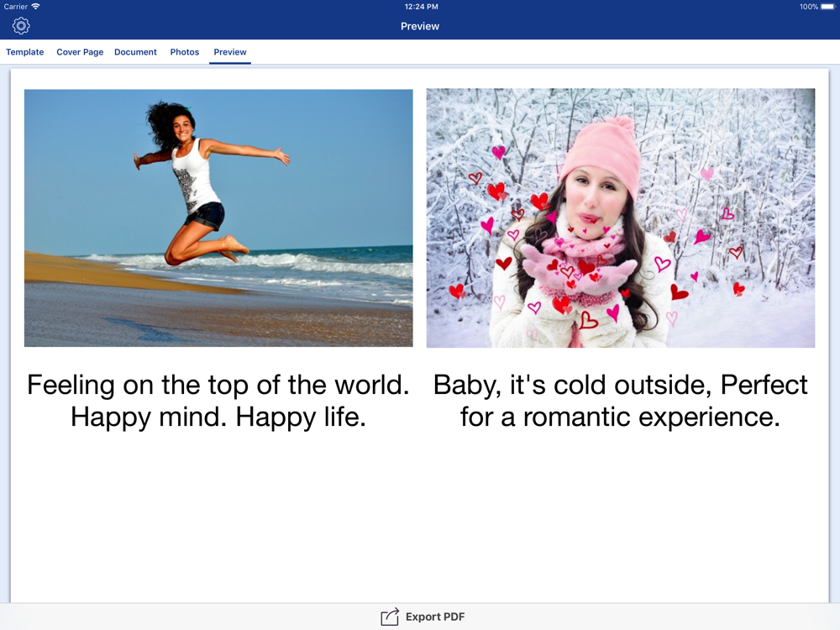Tap the "Happy mind. Happy life." line
The width and height of the screenshot is (840, 630).
click(218, 417)
